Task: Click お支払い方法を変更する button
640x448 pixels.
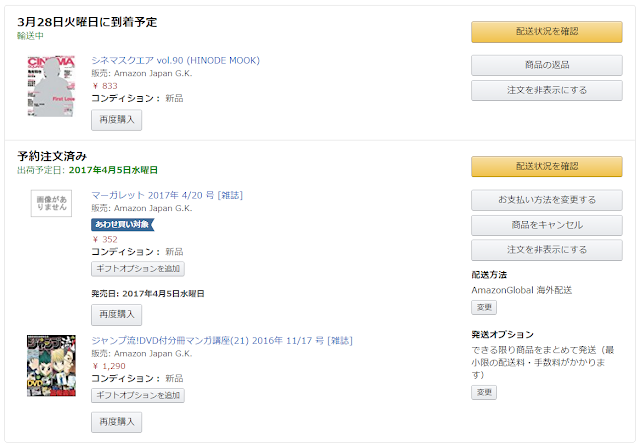Action: tap(546, 199)
